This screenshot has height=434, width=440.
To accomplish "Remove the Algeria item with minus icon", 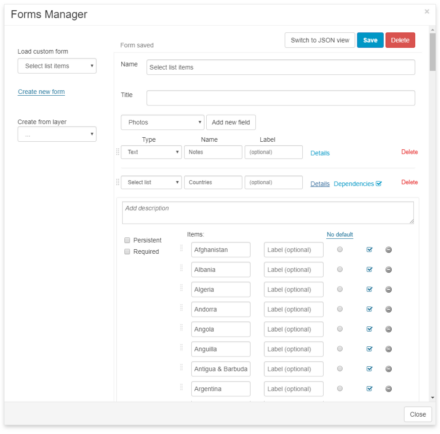I will tap(388, 289).
